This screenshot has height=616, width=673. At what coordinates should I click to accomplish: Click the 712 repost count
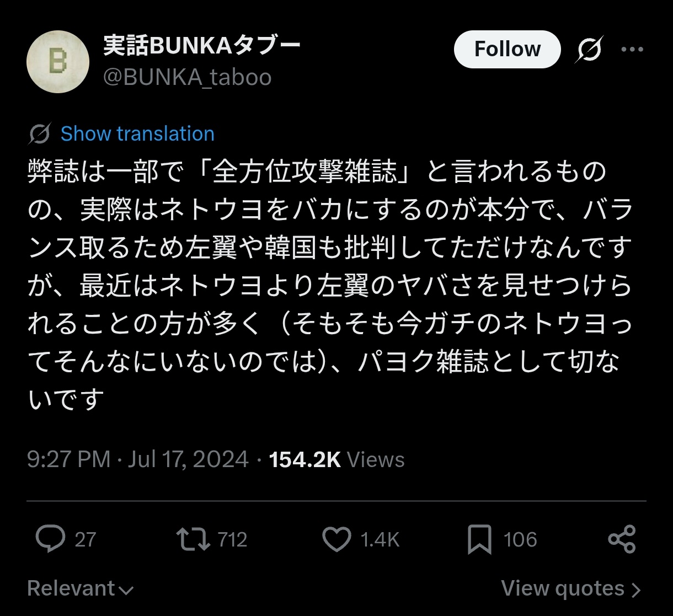tap(232, 539)
